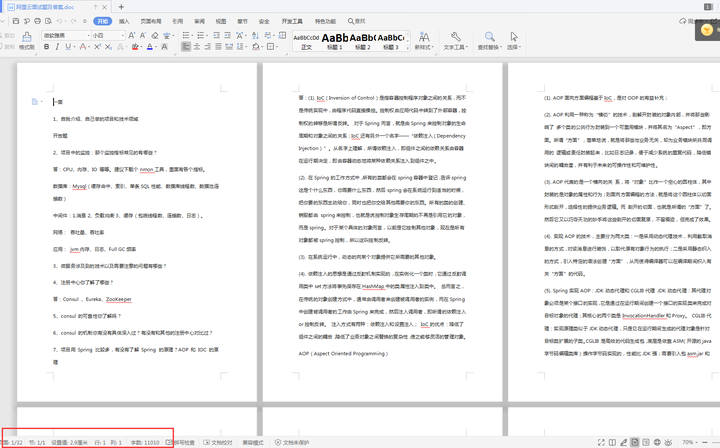Decrease font size with shrink A icon
This screenshot has height=448, width=720.
pyautogui.click(x=143, y=35)
